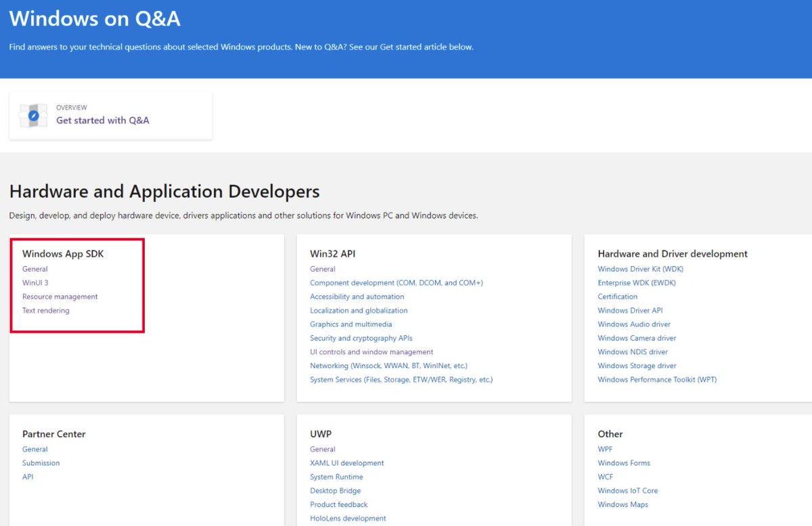Select the Resource management link
The image size is (812, 526).
pyautogui.click(x=60, y=297)
